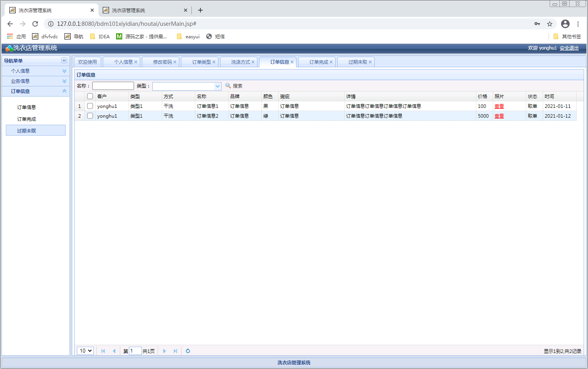Image resolution: width=588 pixels, height=369 pixels.
Task: Open a new browser tab with plus
Action: 200,10
